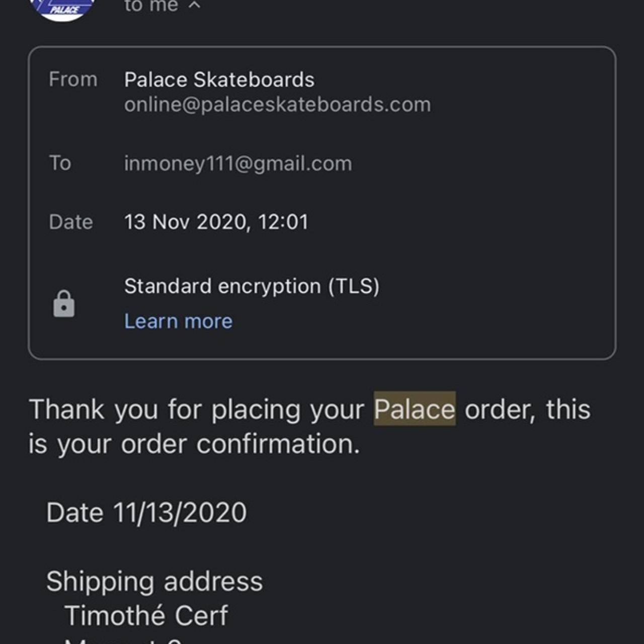Tap the padlock encryption icon
Viewport: 644px width, 644px height.
[64, 304]
